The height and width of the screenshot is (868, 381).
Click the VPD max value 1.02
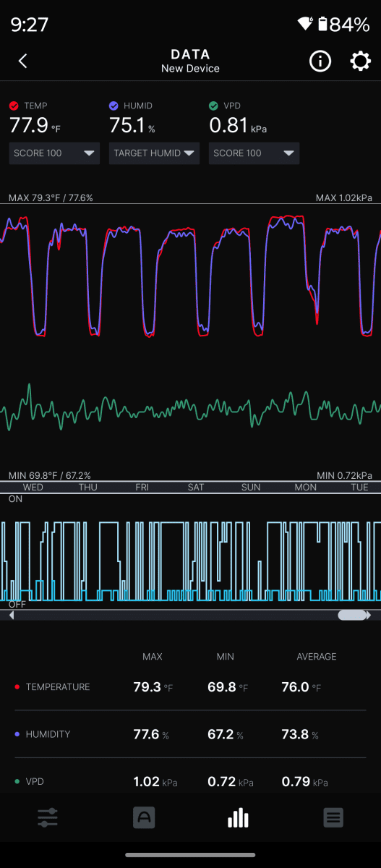point(146,782)
